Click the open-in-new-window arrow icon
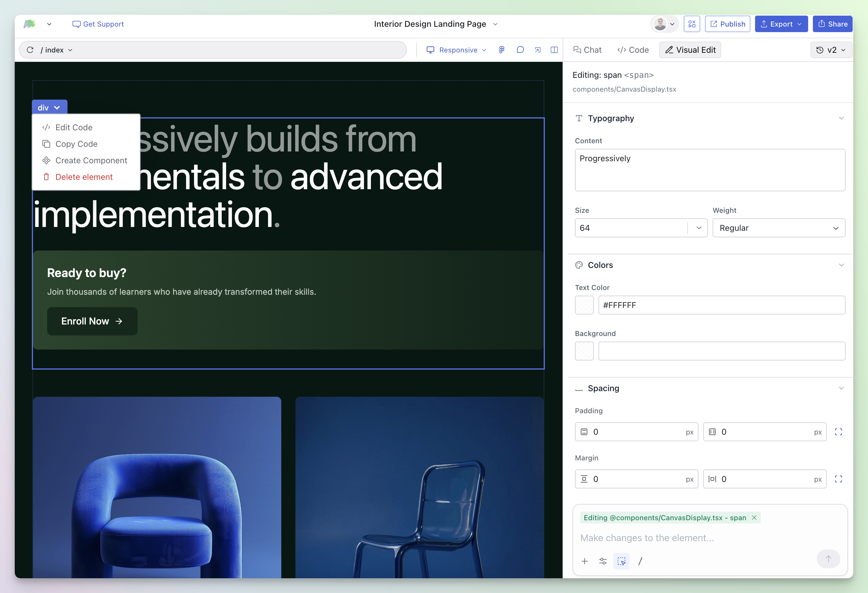This screenshot has width=868, height=593. pyautogui.click(x=537, y=50)
